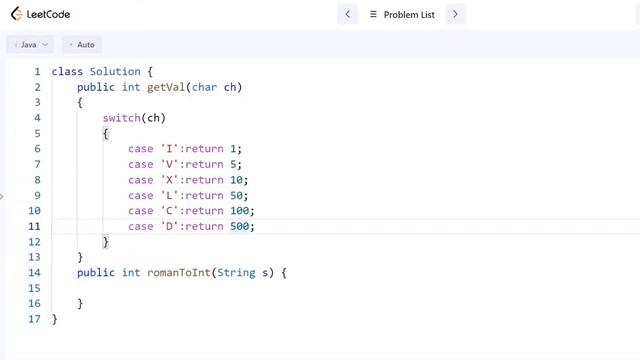640x360 pixels.
Task: Click line number 1 in gutter
Action: tap(37, 72)
